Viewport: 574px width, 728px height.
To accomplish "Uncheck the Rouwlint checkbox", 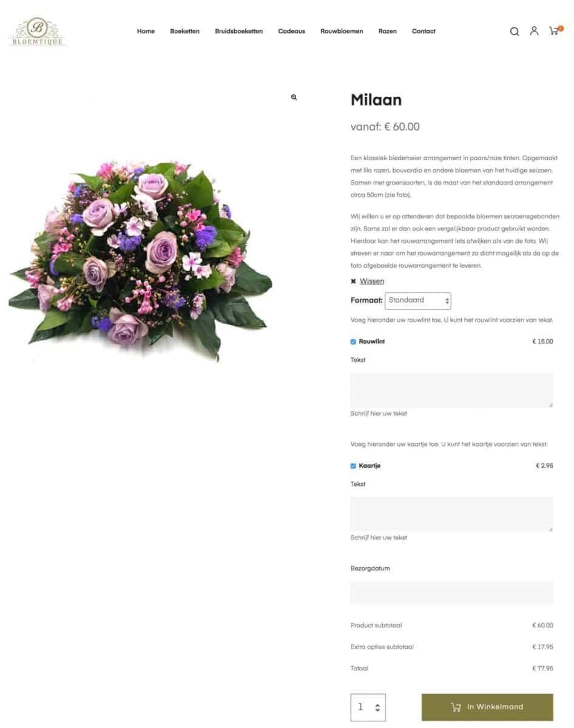I will (x=353, y=342).
